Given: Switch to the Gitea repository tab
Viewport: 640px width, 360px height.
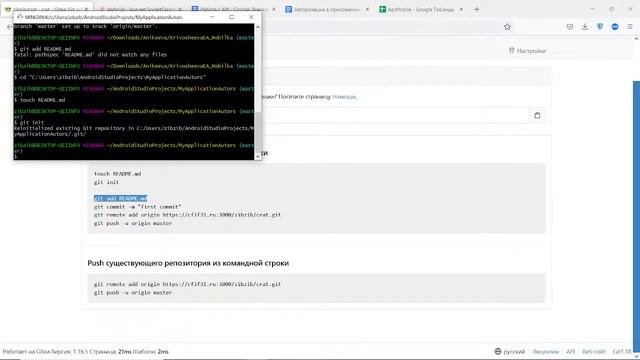Looking at the screenshot, I should [x=46, y=9].
